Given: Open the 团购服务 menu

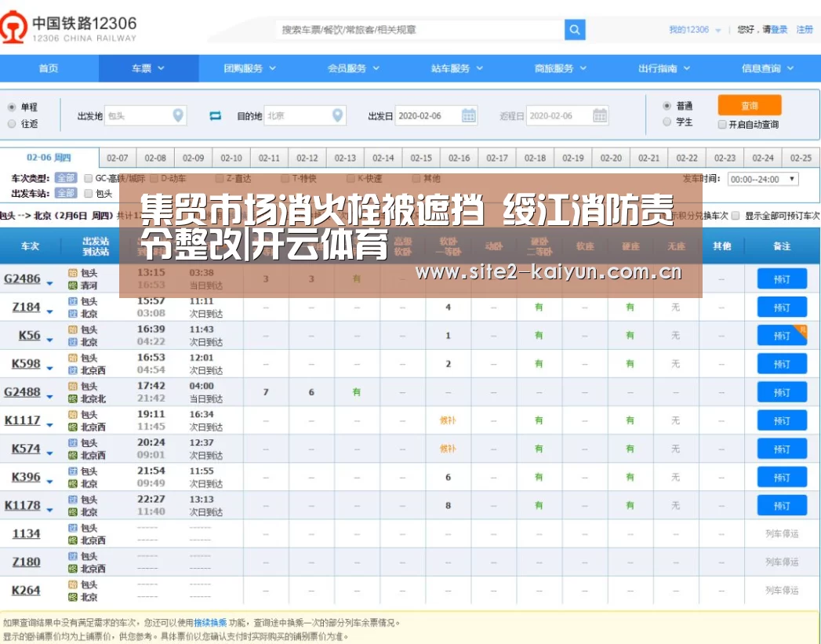Looking at the screenshot, I should pyautogui.click(x=250, y=68).
